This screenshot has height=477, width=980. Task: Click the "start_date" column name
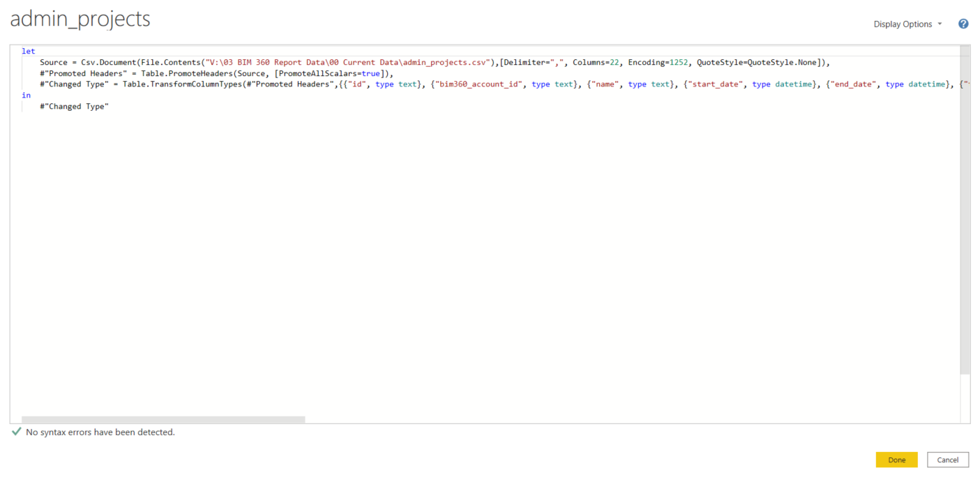coord(715,84)
